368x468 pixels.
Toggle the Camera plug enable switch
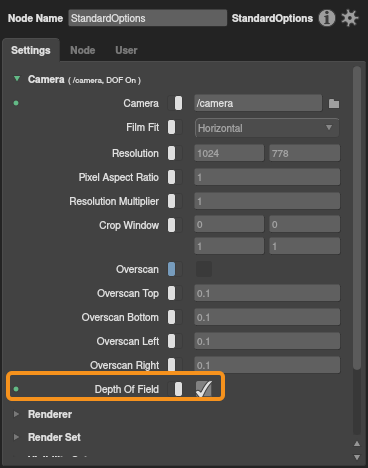tap(175, 103)
